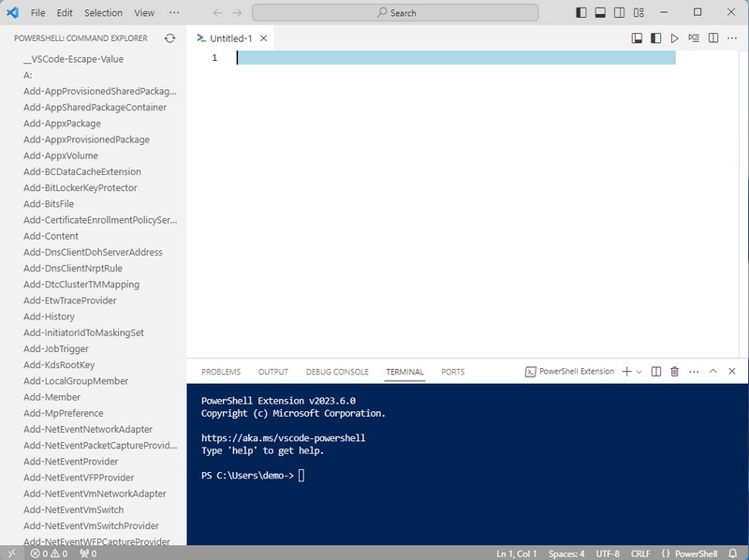Create a new terminal with plus icon
The image size is (749, 560).
[626, 372]
